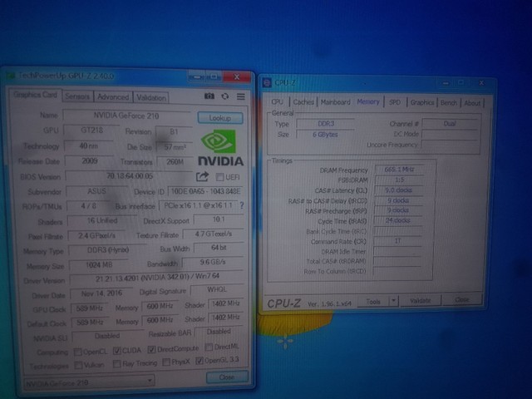Viewport: 532px width, 399px height.
Task: Toggle the CUDA checkbox
Action: pos(116,351)
